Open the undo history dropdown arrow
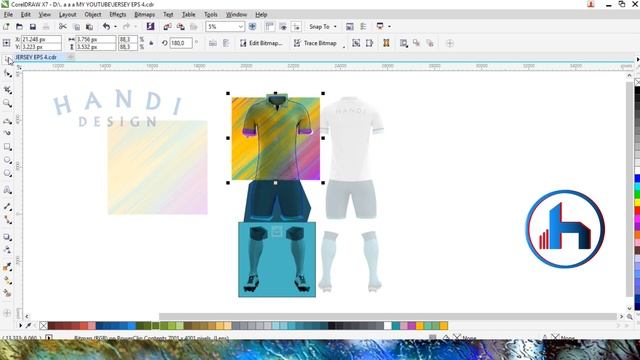 coord(116,27)
